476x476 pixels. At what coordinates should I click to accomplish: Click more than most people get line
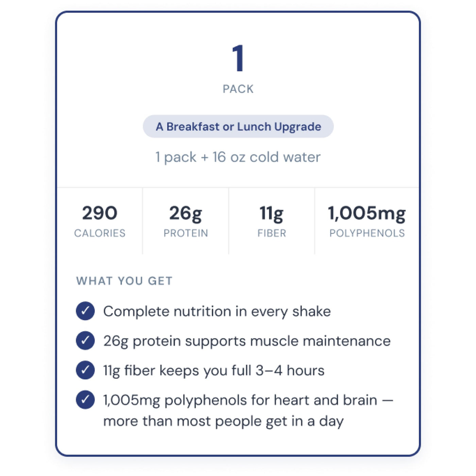223,421
